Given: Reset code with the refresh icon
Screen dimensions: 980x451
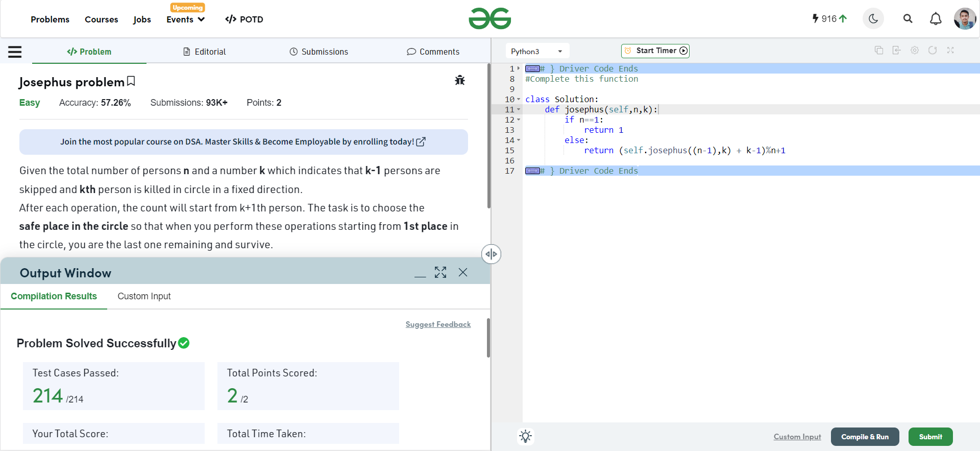Looking at the screenshot, I should tap(933, 50).
